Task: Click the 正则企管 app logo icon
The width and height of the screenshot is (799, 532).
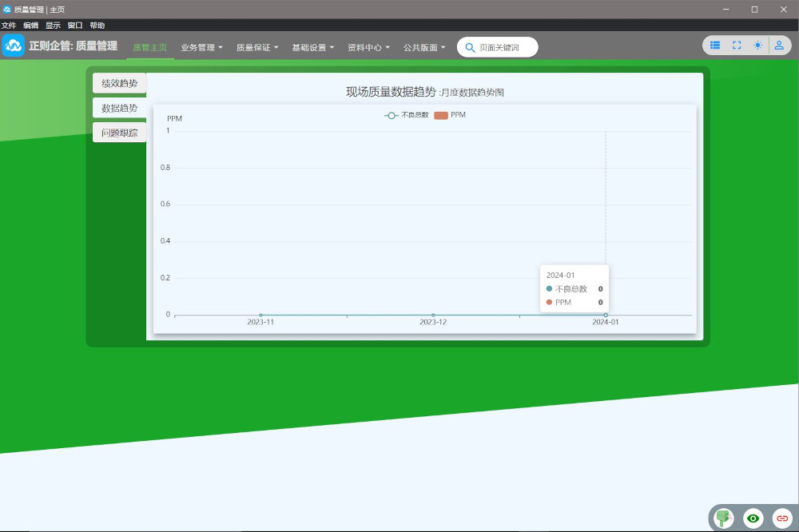Action: [14, 46]
